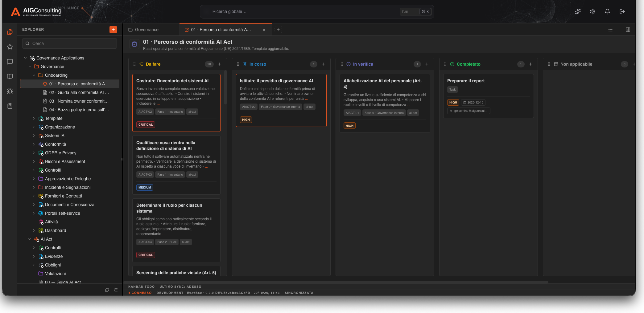Click the horizontal scrollbar under the kanban board

pos(336,282)
